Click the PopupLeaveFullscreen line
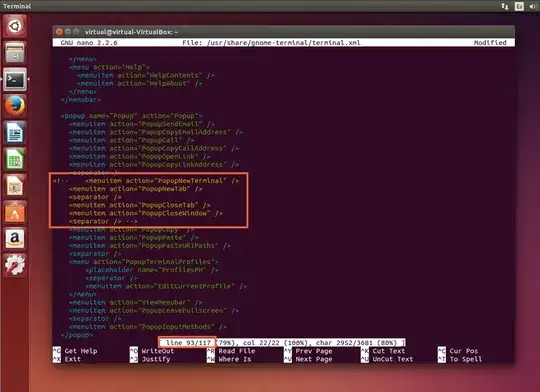This screenshot has height=392, width=540. tap(154, 310)
